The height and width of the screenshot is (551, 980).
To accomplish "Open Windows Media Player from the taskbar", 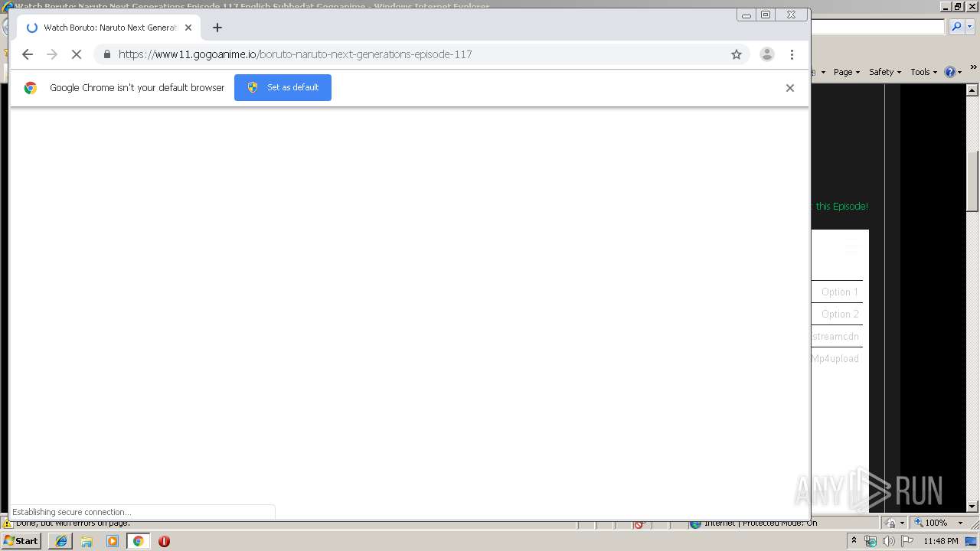I will (x=113, y=541).
